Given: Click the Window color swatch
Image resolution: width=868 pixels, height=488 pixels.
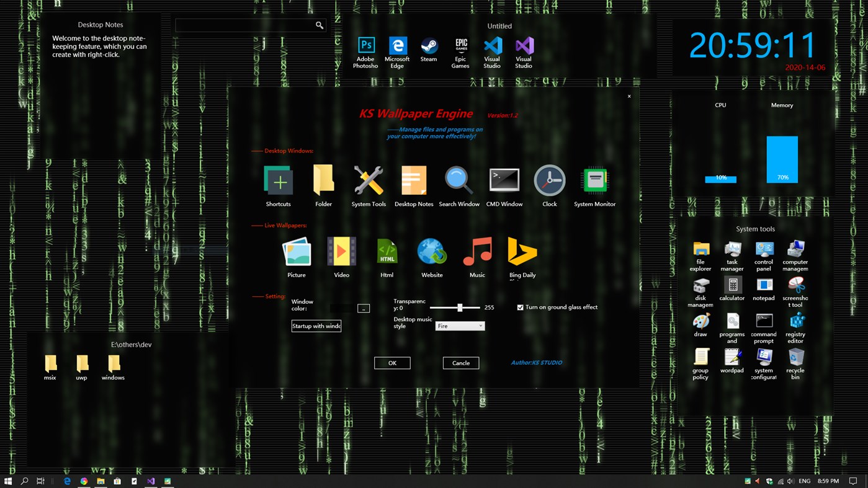Looking at the screenshot, I should (x=342, y=308).
